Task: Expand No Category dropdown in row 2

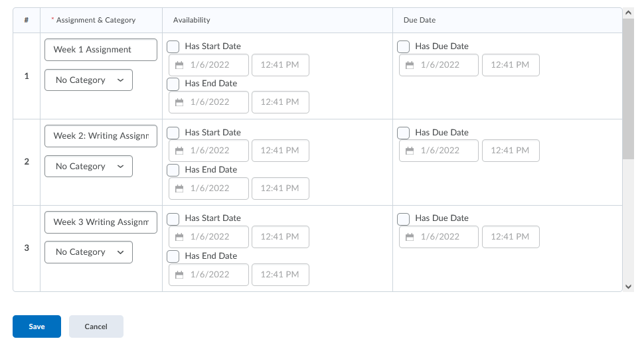Action: point(88,167)
